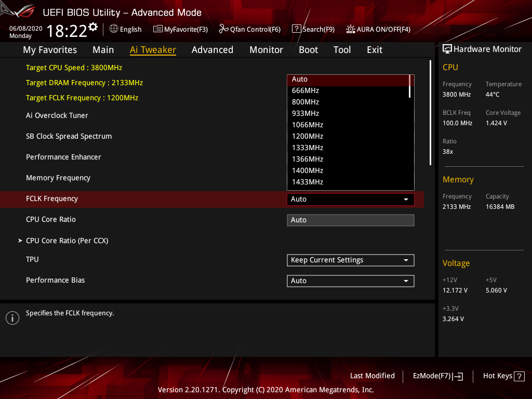Click the Search question mark icon

coord(296,29)
